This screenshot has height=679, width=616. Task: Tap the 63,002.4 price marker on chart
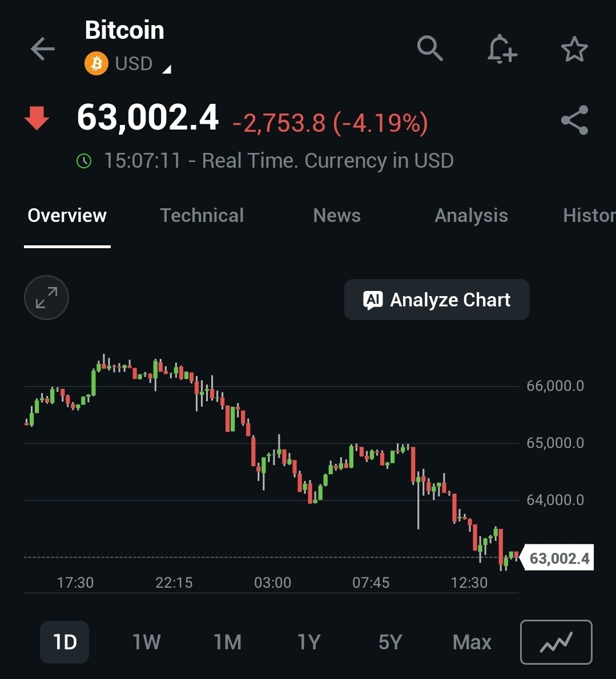point(559,558)
